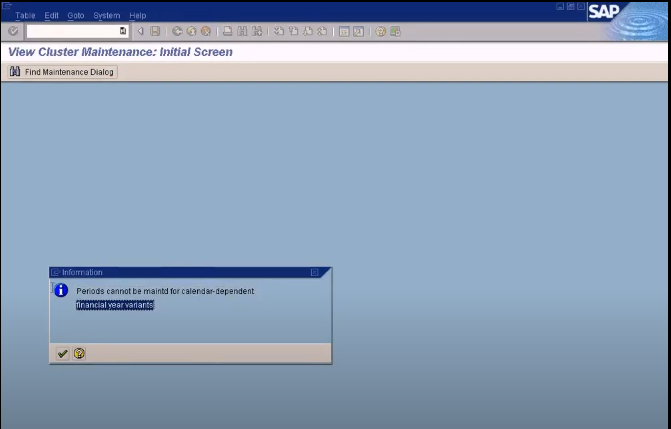Open the Goto menu
671x429 pixels.
pos(76,15)
